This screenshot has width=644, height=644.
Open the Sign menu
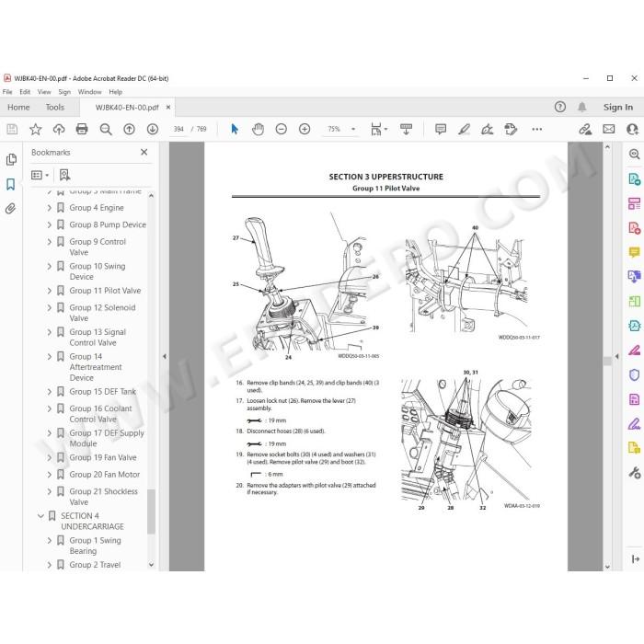[64, 92]
